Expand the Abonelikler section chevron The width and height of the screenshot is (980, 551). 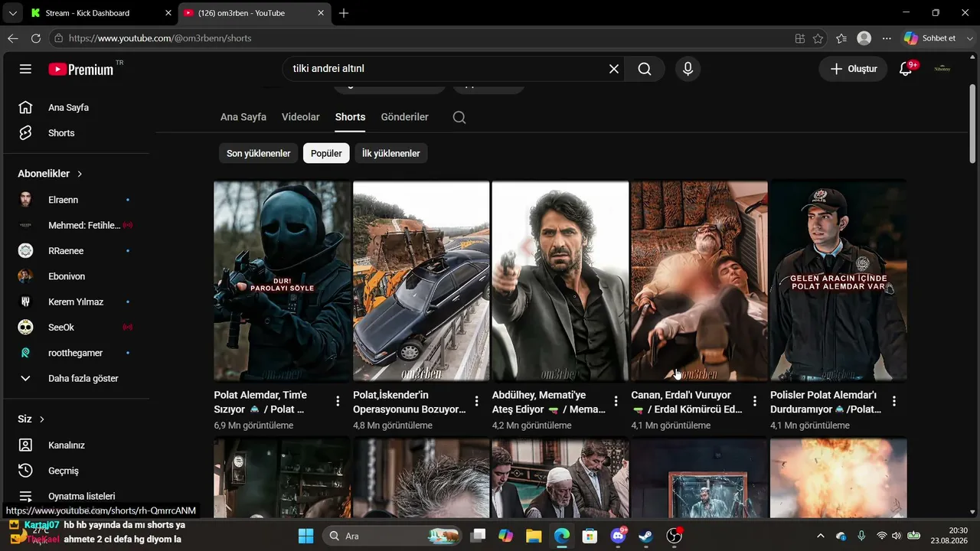80,174
